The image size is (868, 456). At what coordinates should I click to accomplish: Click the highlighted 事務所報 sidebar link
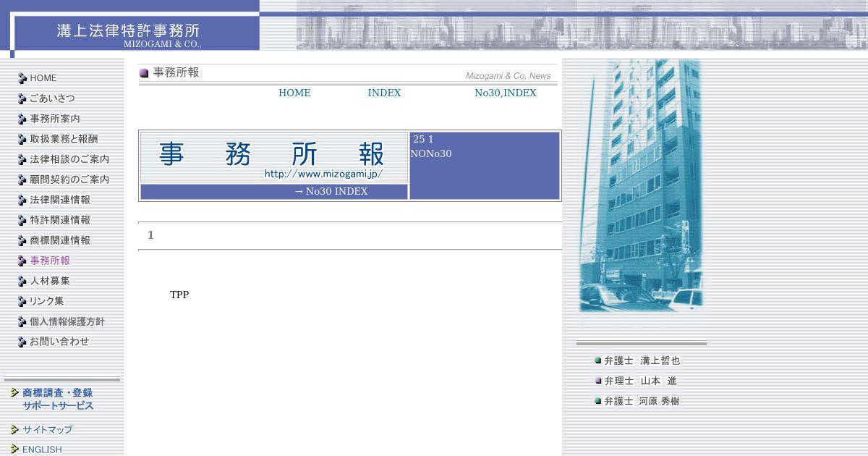coord(50,261)
